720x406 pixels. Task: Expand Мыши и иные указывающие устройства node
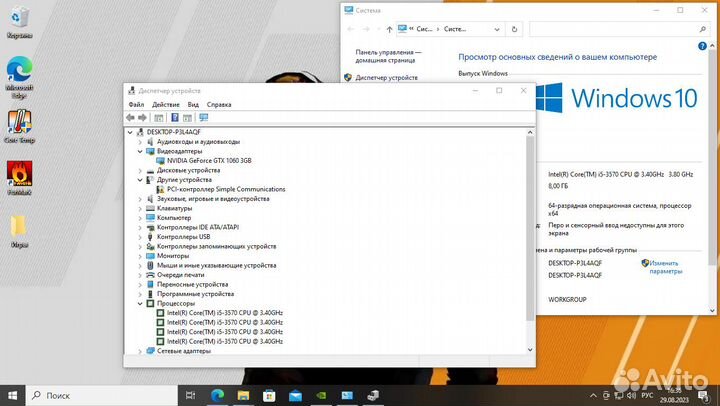tap(140, 265)
